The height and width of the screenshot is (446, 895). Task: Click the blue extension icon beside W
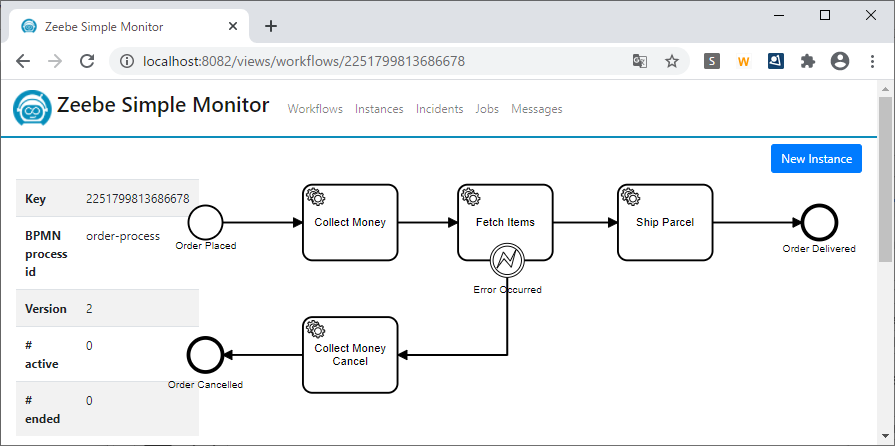coord(776,61)
